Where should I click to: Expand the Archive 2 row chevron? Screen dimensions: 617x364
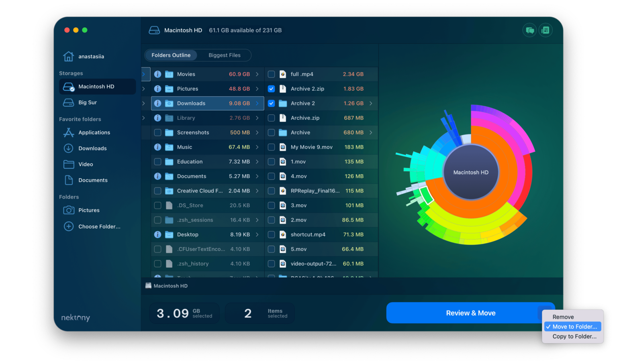point(371,103)
